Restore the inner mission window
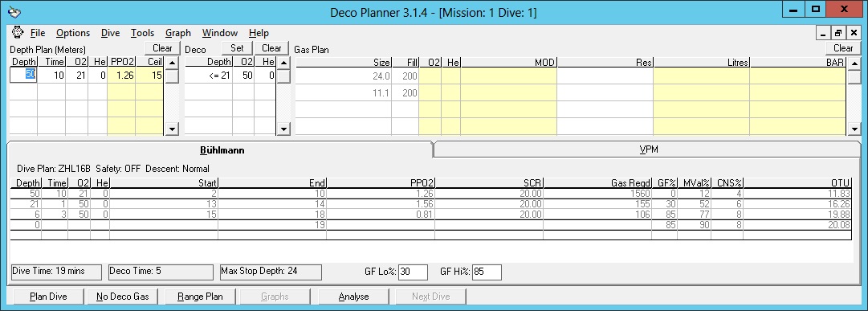Screen dimensions: 868x311 pyautogui.click(x=838, y=33)
